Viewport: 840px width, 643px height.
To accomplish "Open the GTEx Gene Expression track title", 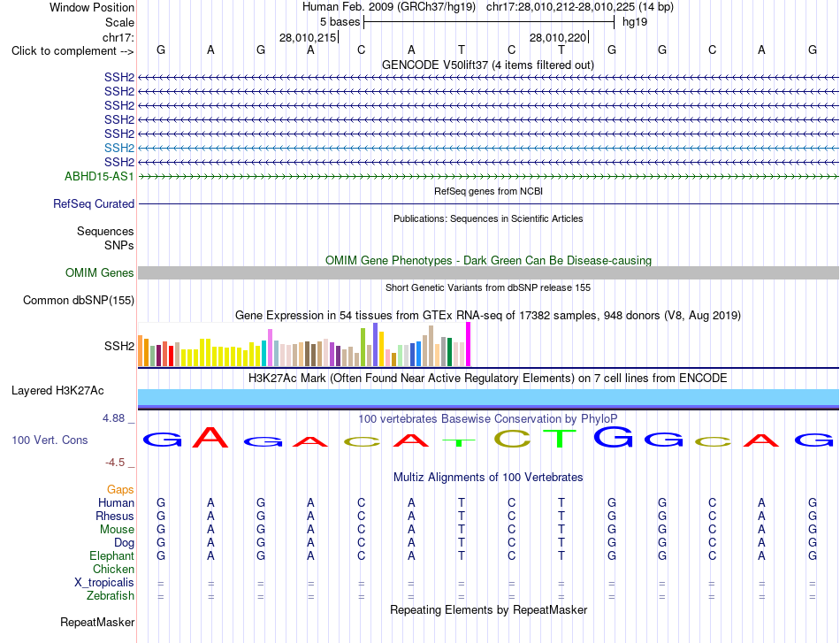I will point(488,315).
